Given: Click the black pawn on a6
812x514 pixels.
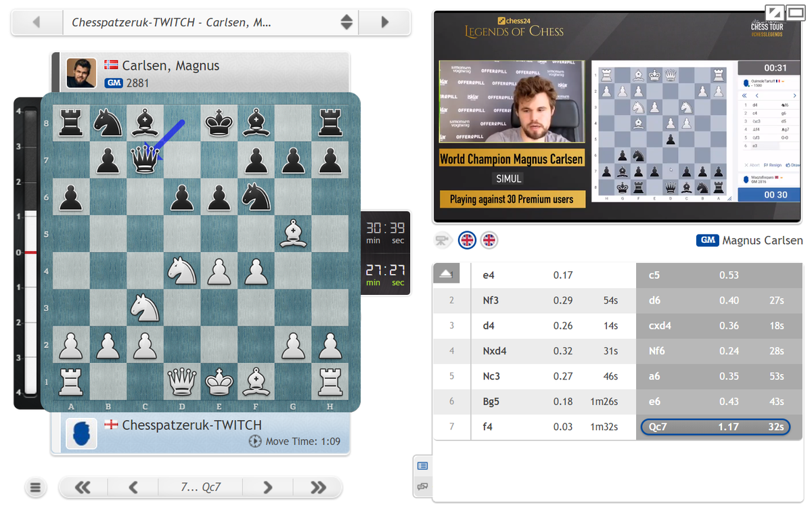Looking at the screenshot, I should tap(71, 197).
